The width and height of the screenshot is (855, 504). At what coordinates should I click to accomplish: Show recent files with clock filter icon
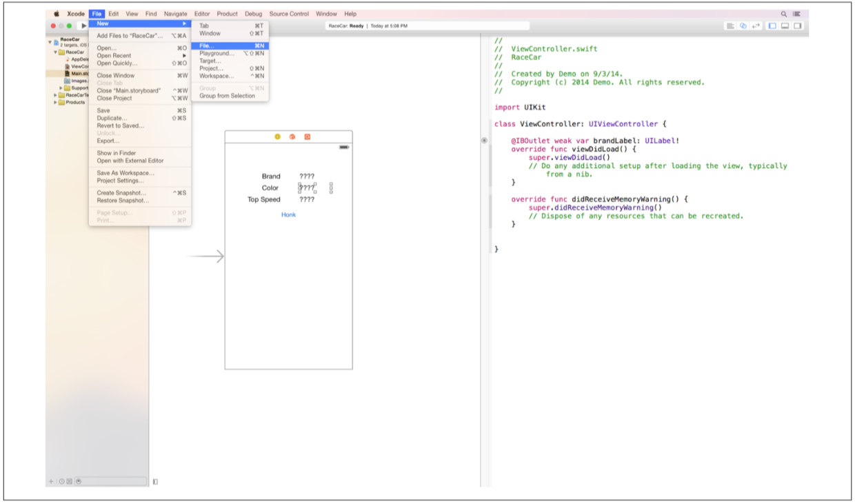(x=61, y=481)
